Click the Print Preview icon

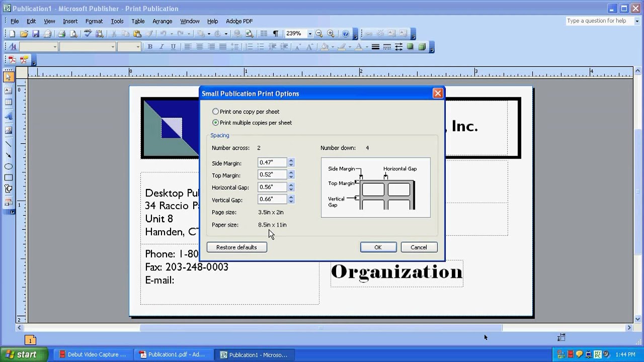pos(73,34)
